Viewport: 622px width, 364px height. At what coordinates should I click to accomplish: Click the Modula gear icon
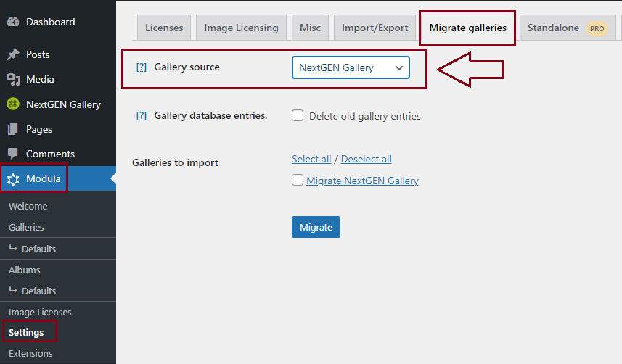click(x=13, y=179)
